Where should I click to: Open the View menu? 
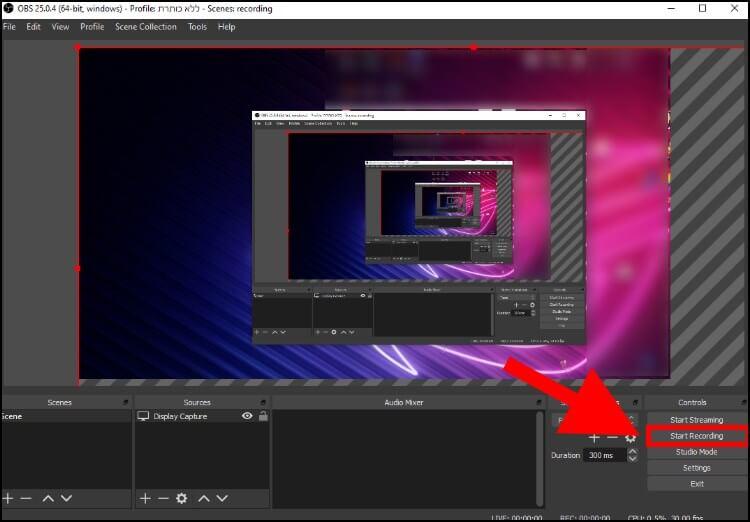(x=60, y=27)
